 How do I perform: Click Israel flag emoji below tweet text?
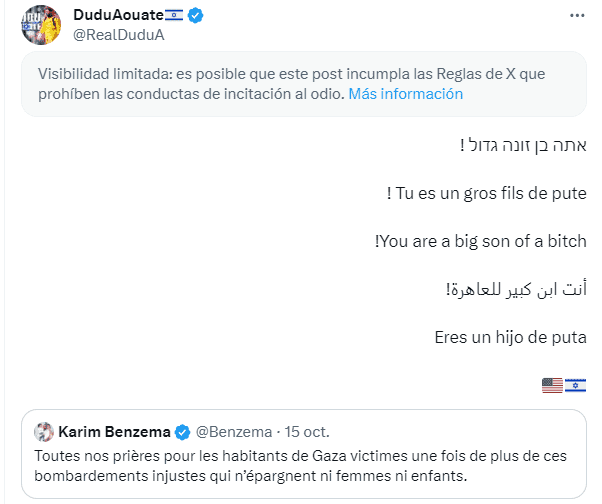coord(575,385)
